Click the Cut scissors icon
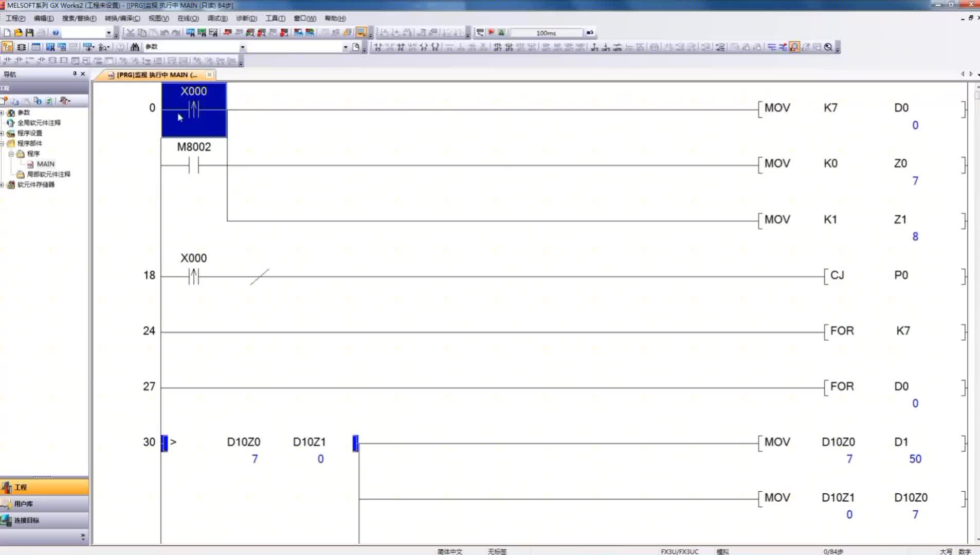The width and height of the screenshot is (980, 555). click(x=130, y=32)
